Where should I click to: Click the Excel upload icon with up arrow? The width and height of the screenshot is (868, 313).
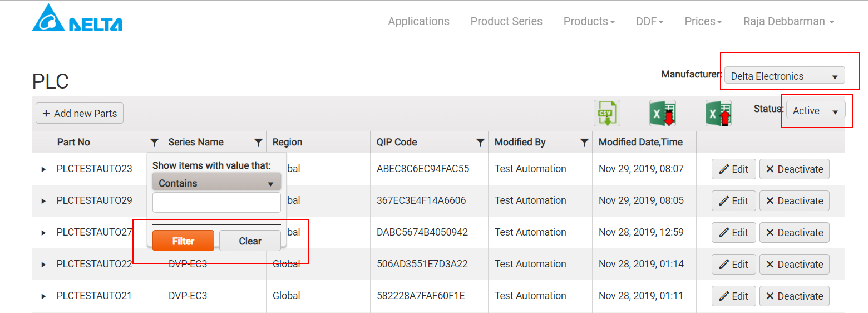click(x=718, y=113)
